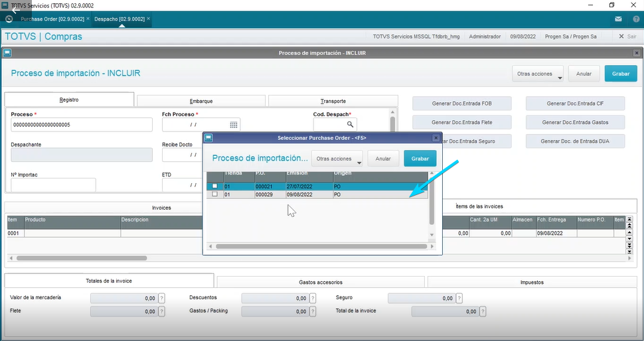The width and height of the screenshot is (644, 341).
Task: Close the Despacho tab
Action: pyautogui.click(x=148, y=19)
